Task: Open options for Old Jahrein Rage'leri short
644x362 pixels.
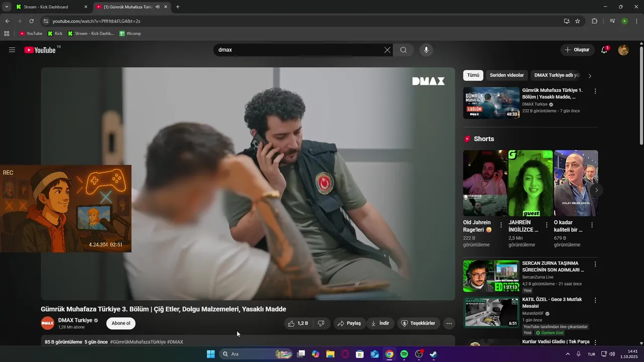Action: [x=501, y=225]
